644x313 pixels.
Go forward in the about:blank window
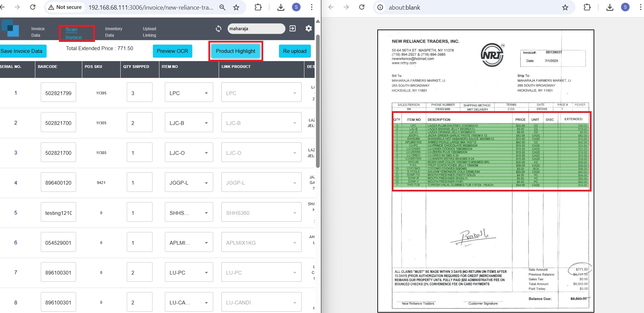(346, 7)
